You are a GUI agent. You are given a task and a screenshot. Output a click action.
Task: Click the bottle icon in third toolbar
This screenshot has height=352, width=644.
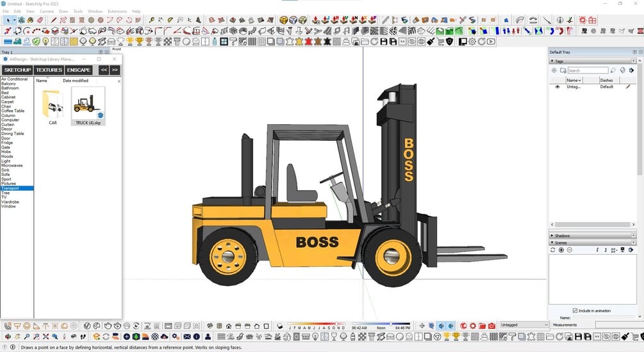pos(215,42)
